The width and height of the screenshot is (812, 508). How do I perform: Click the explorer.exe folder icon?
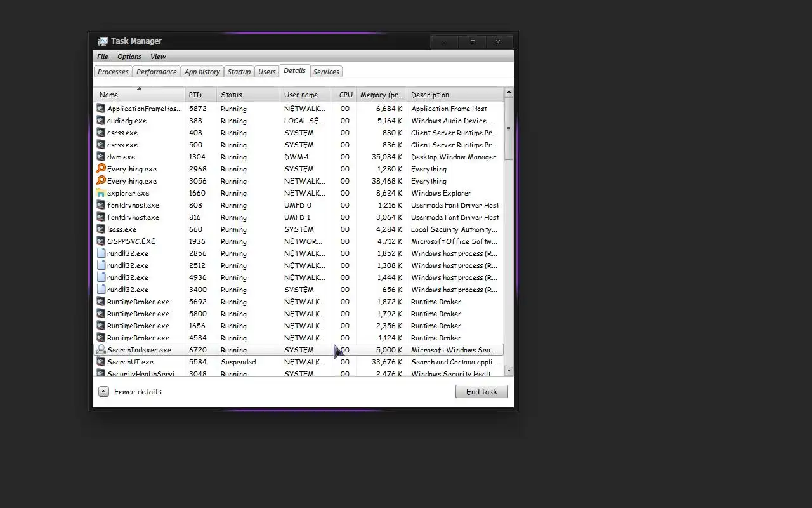[100, 193]
